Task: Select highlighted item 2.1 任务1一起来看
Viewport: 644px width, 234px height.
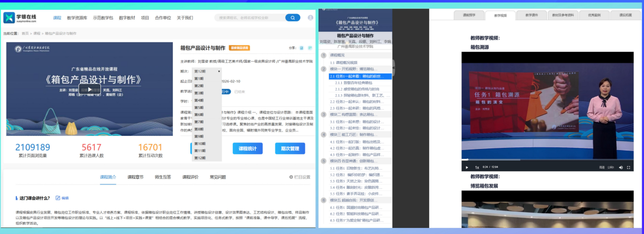Action: click(x=360, y=76)
